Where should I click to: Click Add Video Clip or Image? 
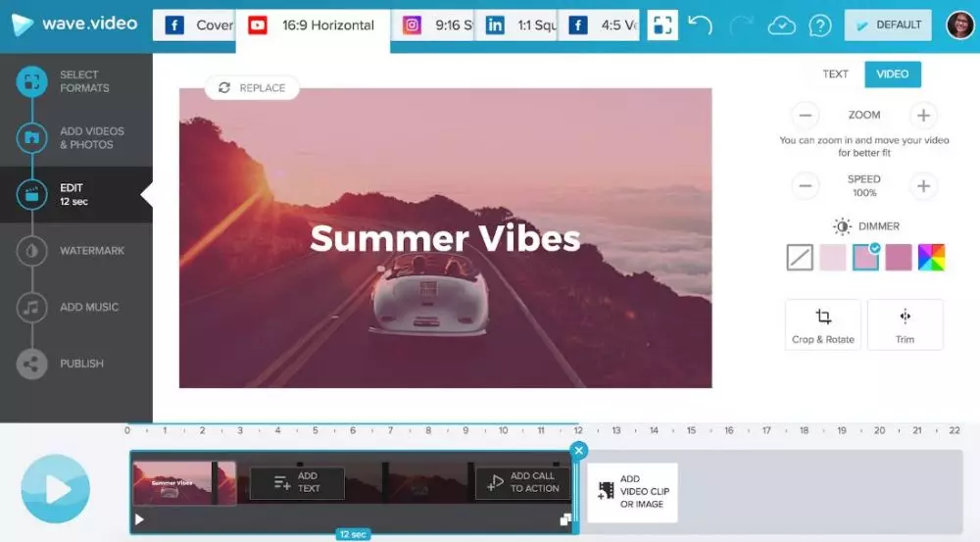coord(632,492)
